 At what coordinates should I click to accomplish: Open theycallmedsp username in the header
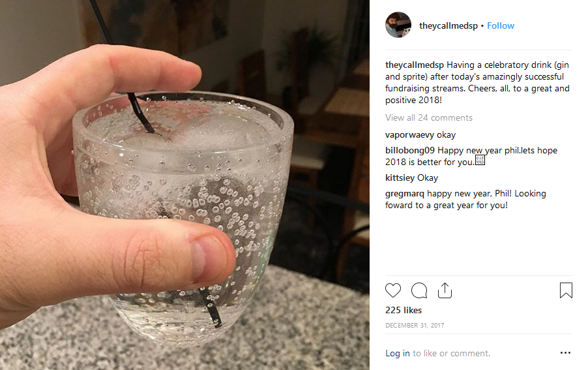click(x=448, y=25)
